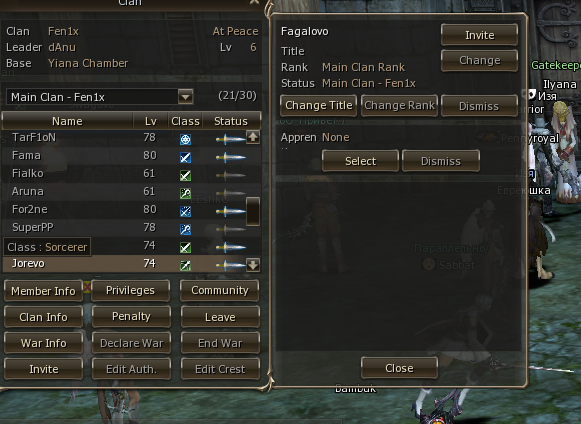
Task: Click Fama's sword status icon
Action: point(230,158)
